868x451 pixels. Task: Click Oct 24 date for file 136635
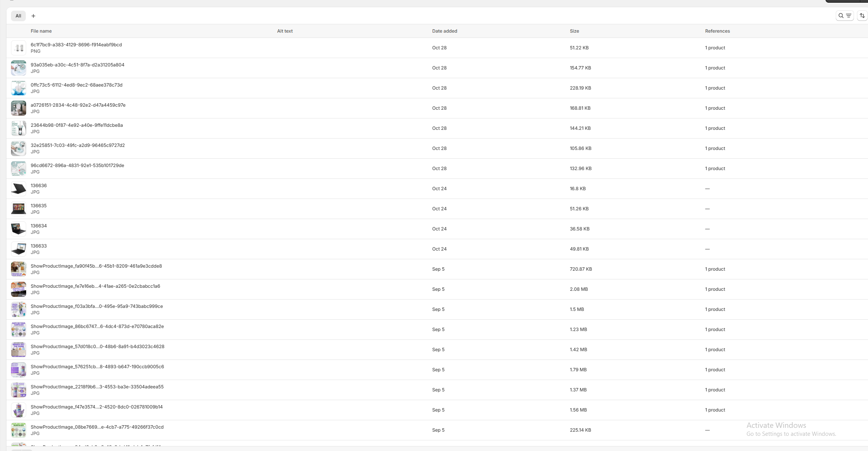pos(439,209)
